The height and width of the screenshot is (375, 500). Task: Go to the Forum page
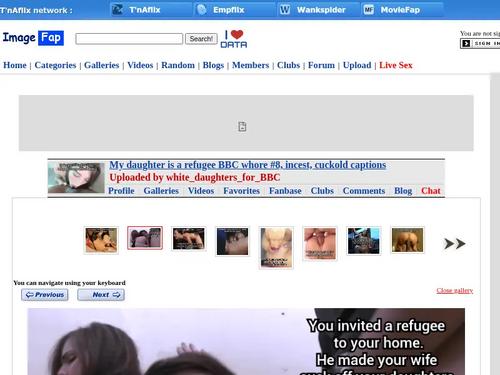click(x=321, y=65)
